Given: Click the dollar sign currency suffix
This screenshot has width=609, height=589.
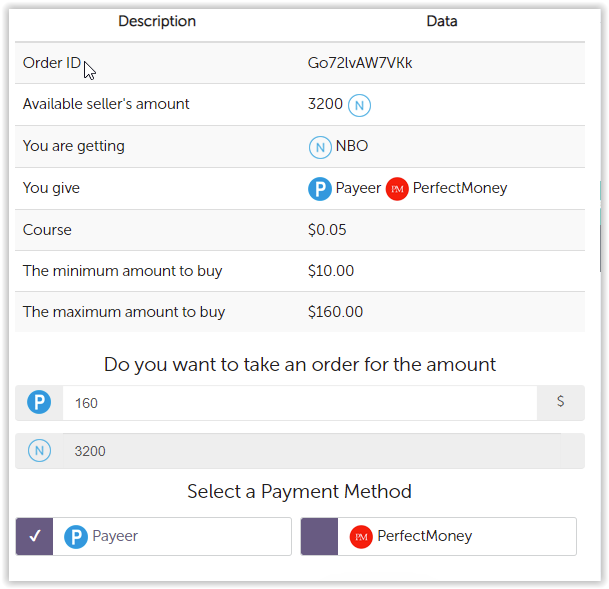Looking at the screenshot, I should [x=560, y=402].
